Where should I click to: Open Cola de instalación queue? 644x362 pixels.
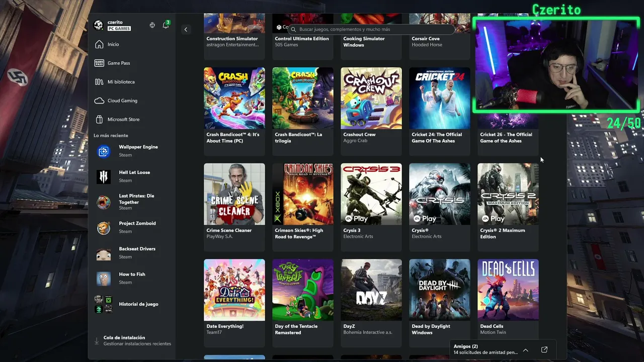click(x=133, y=340)
